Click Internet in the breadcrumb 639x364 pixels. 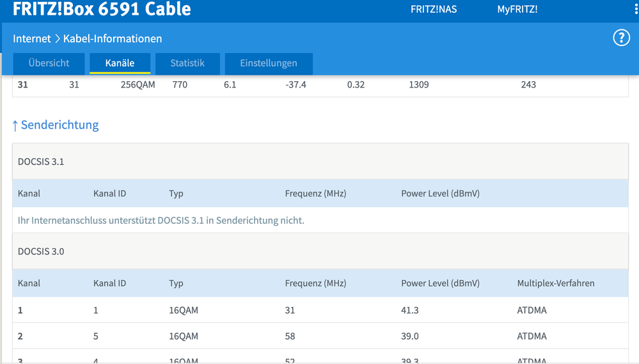tap(31, 39)
